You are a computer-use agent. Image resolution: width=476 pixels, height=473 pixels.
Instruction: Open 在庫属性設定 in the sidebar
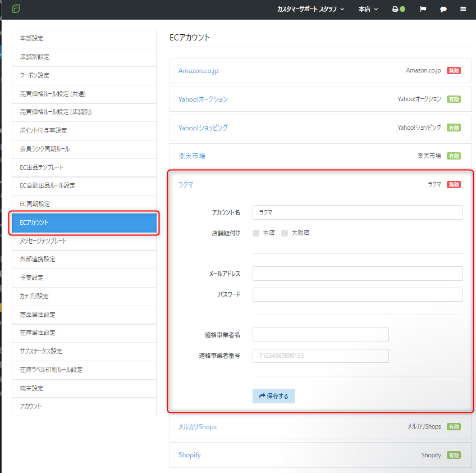(84, 333)
